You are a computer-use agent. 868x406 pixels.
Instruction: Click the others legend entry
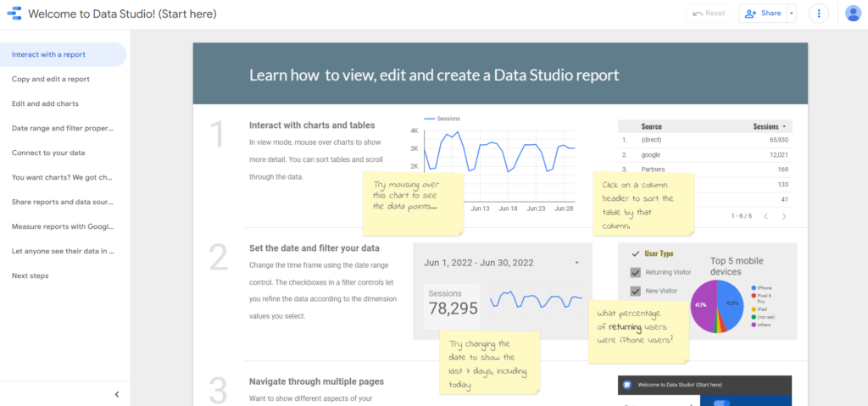(x=762, y=325)
